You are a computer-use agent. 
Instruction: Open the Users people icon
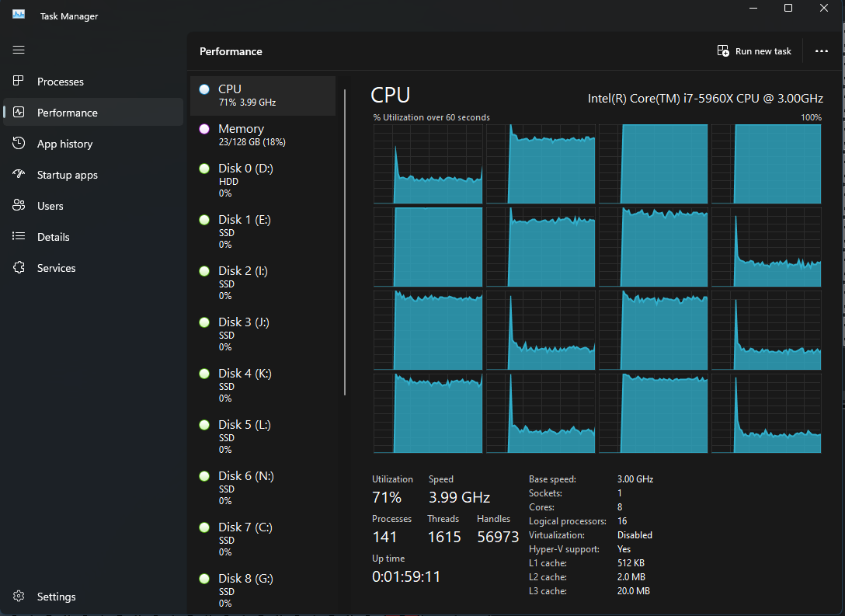[19, 205]
